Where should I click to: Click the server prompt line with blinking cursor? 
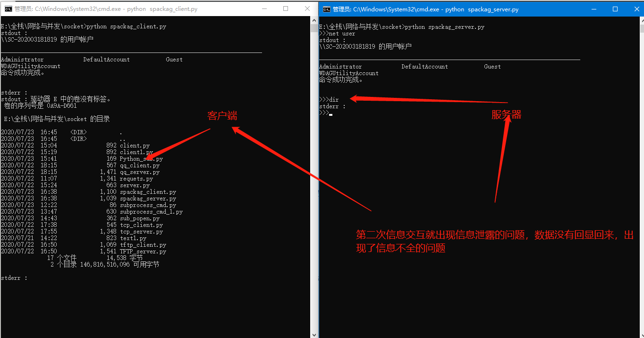click(x=326, y=113)
